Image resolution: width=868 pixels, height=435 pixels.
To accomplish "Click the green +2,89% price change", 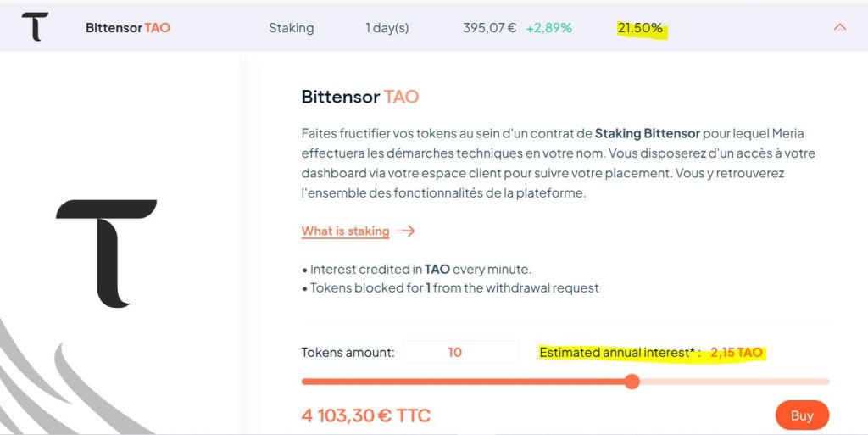I will pyautogui.click(x=548, y=28).
